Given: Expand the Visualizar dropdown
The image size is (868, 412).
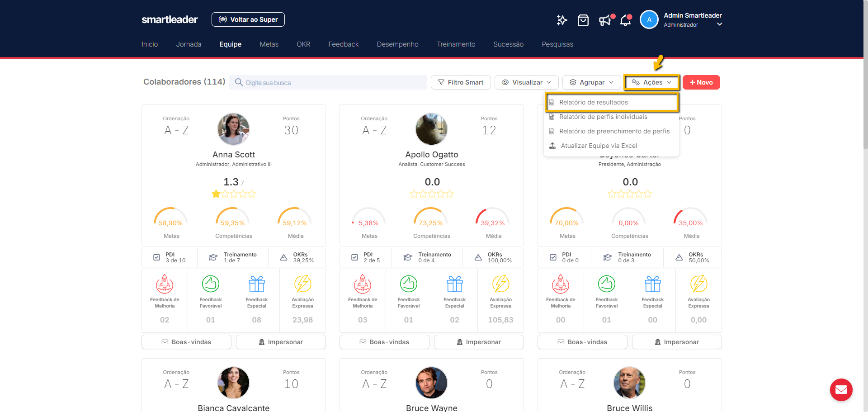Looking at the screenshot, I should coord(526,82).
